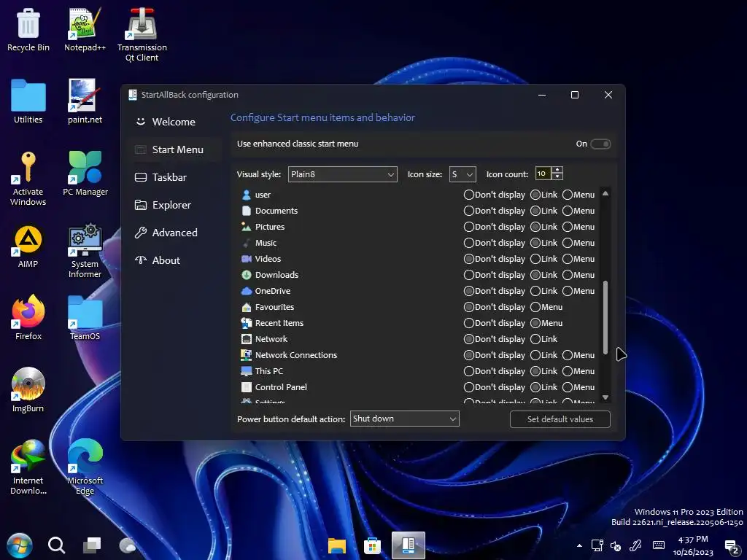The image size is (747, 560).
Task: Open the Utilities folder on desktop
Action: coord(28,102)
